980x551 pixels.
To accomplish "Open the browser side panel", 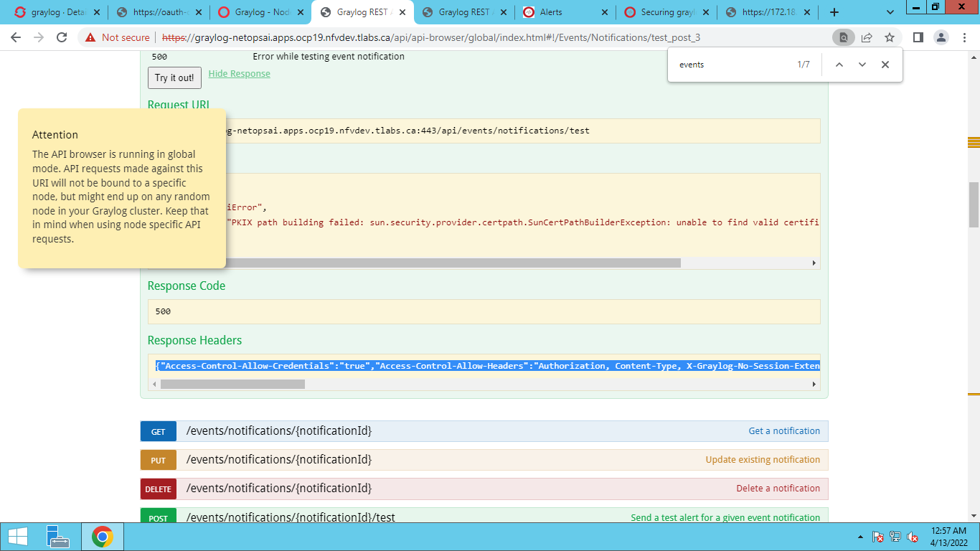I will click(x=918, y=37).
